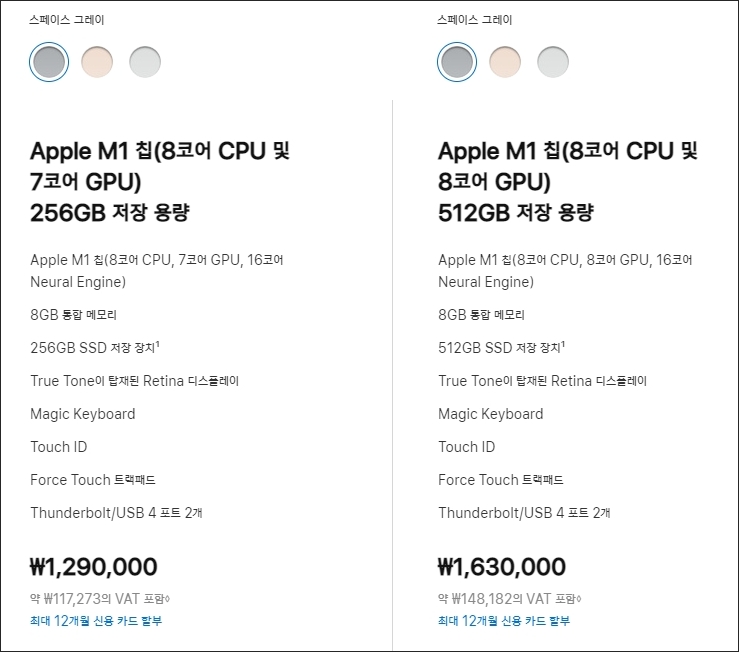Click footnote 1 marker after 256GB SSD 저장 장치

[x=157, y=344]
